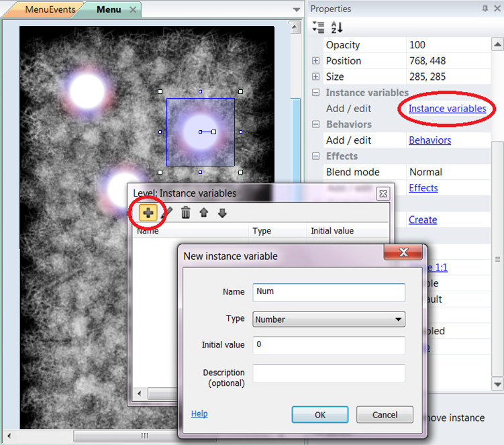Select the Menu tab
Viewport: 504px width, 445px height.
(109, 9)
